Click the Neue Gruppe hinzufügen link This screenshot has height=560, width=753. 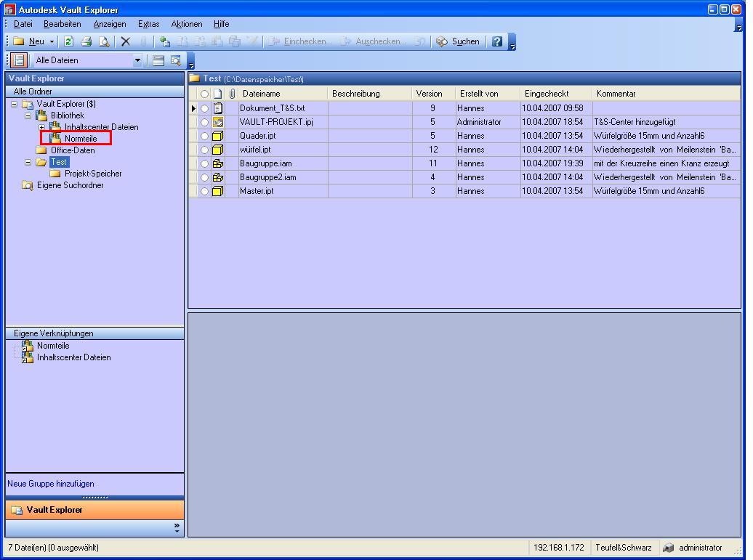click(x=50, y=484)
